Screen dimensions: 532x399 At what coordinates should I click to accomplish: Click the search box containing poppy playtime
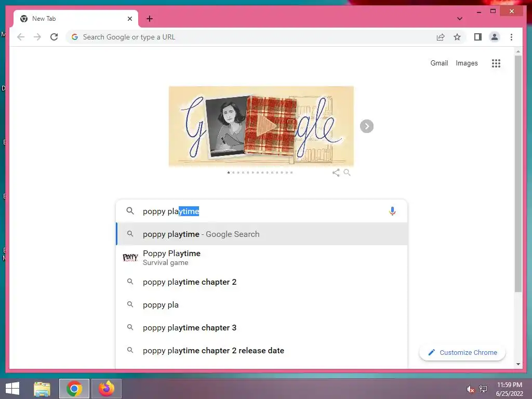pos(261,211)
